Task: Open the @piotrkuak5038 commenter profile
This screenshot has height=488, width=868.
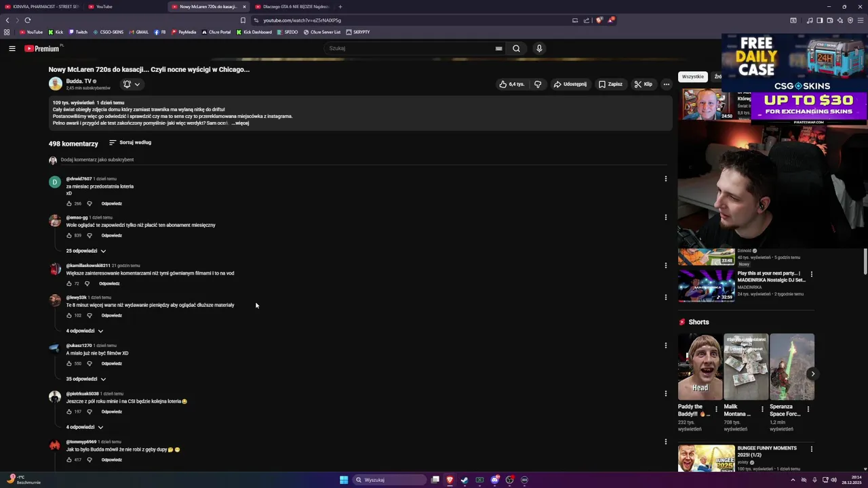Action: point(82,394)
